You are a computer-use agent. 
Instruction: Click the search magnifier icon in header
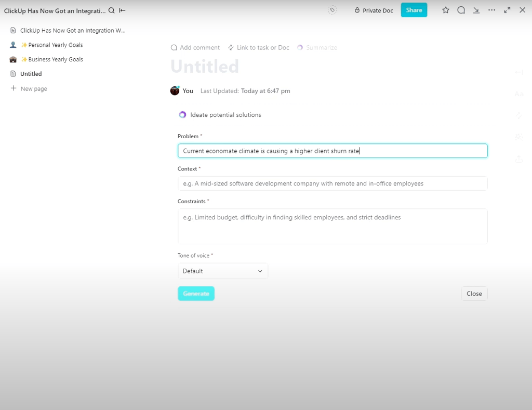[111, 10]
